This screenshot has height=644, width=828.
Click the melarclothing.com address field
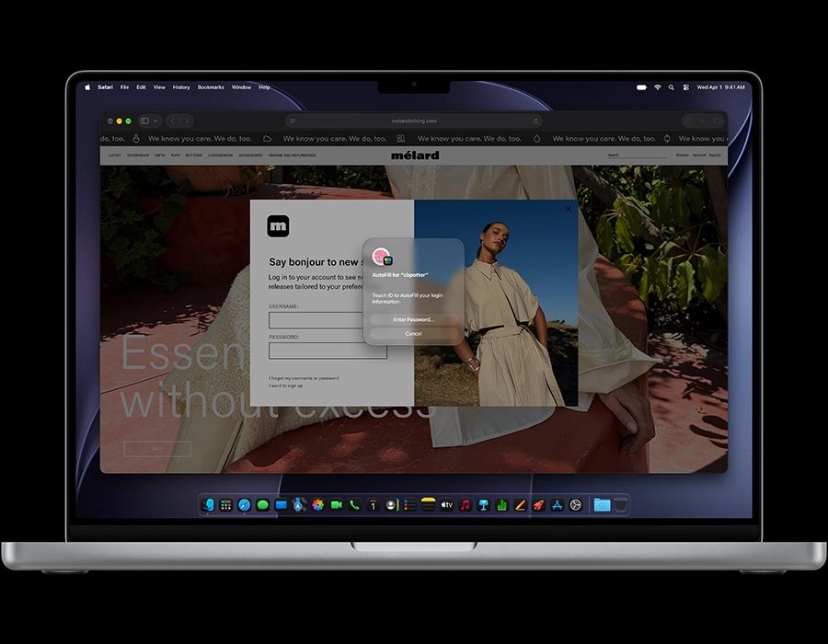click(414, 121)
